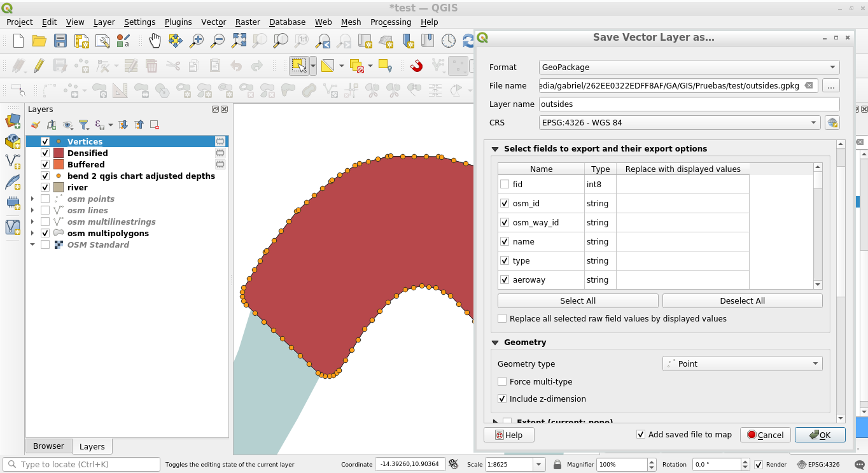The height and width of the screenshot is (473, 868).
Task: Toggle editing with the yellow pencil icon
Action: [x=39, y=66]
